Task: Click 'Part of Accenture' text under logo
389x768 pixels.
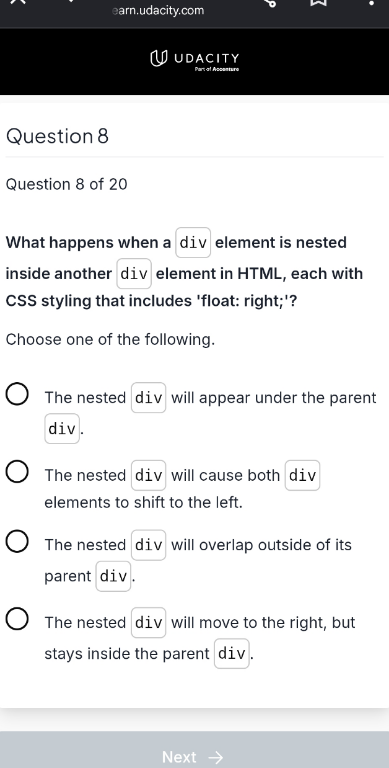Action: click(217, 70)
